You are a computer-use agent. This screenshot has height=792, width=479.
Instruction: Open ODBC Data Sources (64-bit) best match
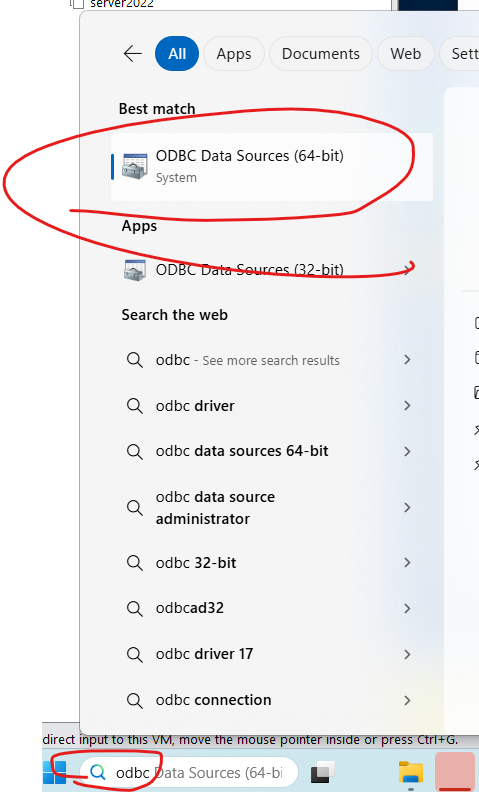(x=272, y=167)
